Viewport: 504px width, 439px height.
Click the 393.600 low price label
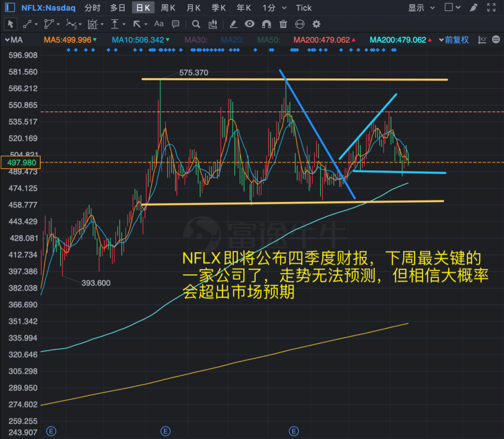(96, 283)
